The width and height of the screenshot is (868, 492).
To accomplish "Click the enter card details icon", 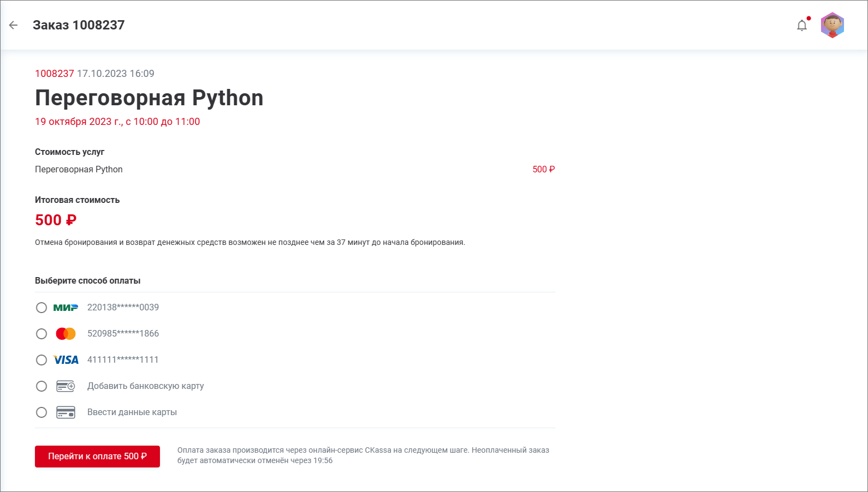I will coord(66,412).
